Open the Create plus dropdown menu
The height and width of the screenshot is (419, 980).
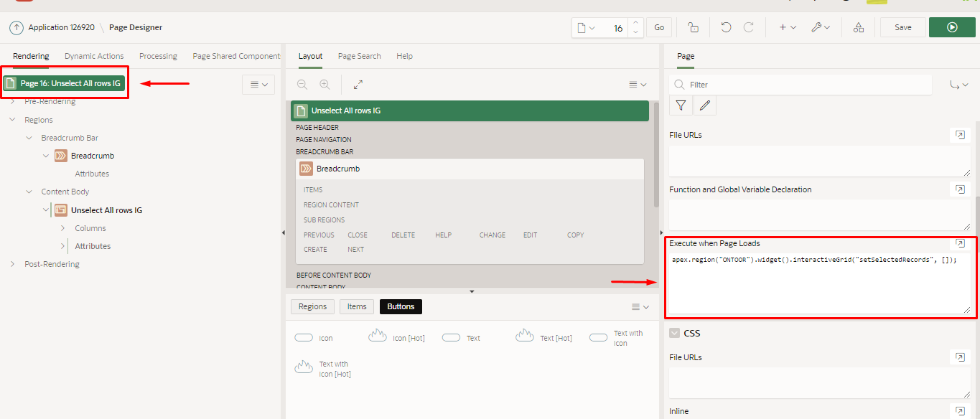pos(787,27)
